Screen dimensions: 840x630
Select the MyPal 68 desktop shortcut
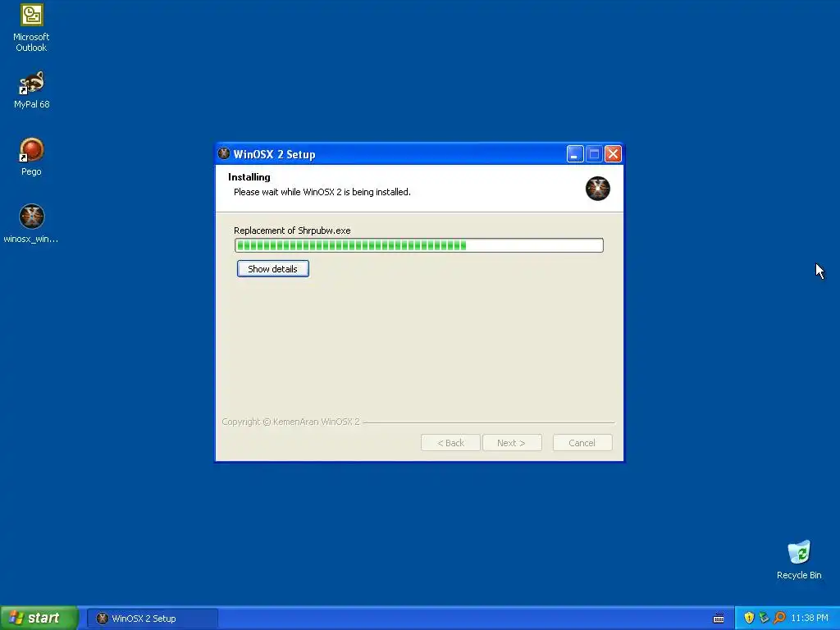click(x=31, y=90)
